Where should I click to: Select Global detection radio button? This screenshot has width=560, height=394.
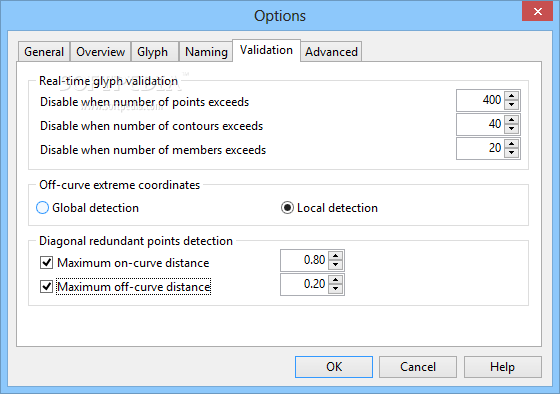click(x=42, y=208)
